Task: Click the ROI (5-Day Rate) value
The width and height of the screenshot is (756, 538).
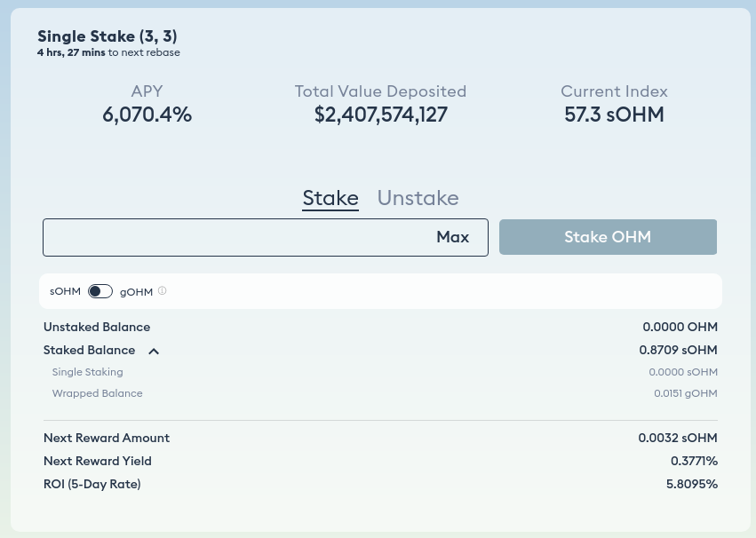Action: coord(692,484)
